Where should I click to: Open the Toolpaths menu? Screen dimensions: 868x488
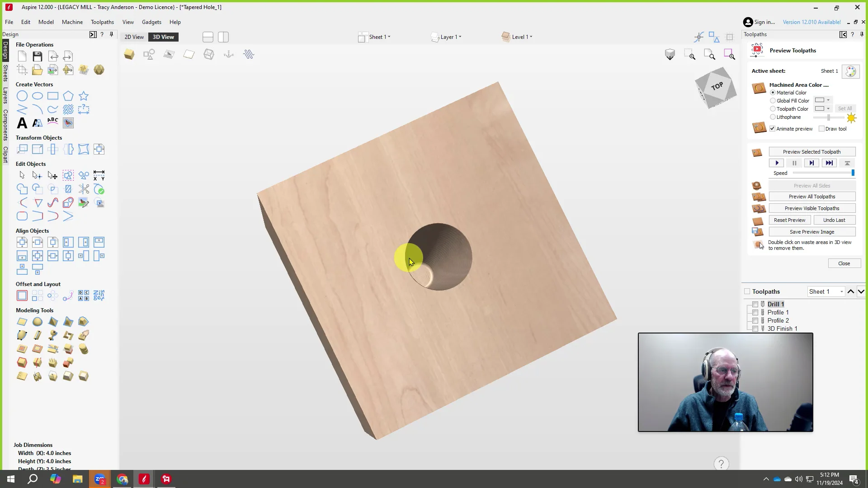102,22
